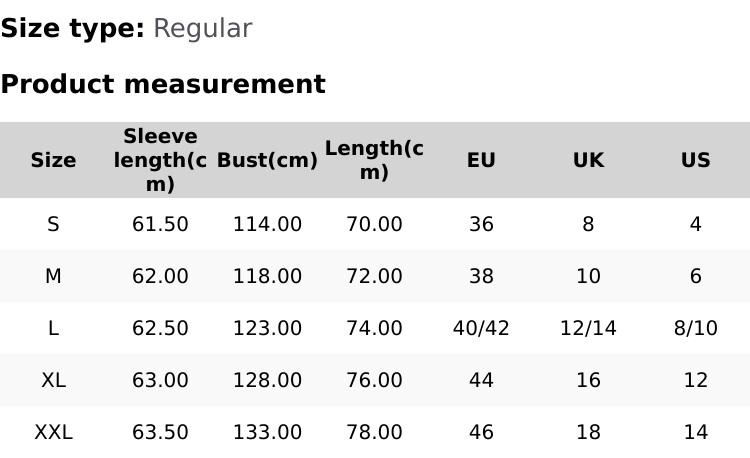Click the Product measurement heading
The width and height of the screenshot is (750, 458).
[163, 84]
